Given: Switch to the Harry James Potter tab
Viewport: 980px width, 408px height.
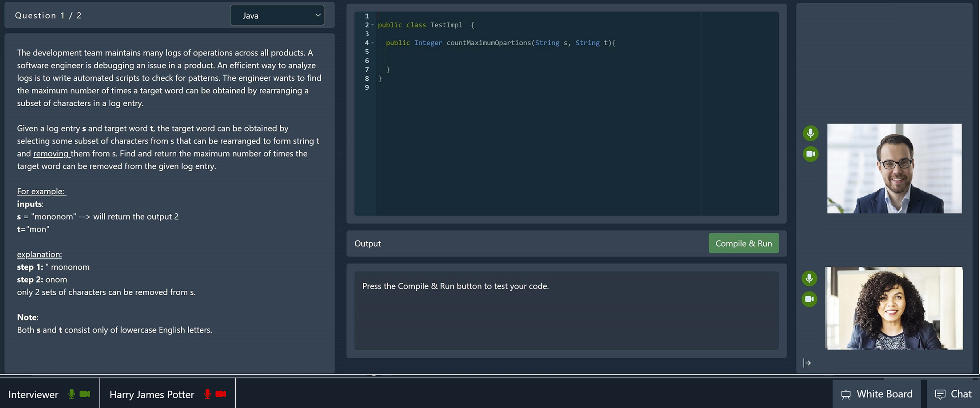Looking at the screenshot, I should click(x=151, y=394).
